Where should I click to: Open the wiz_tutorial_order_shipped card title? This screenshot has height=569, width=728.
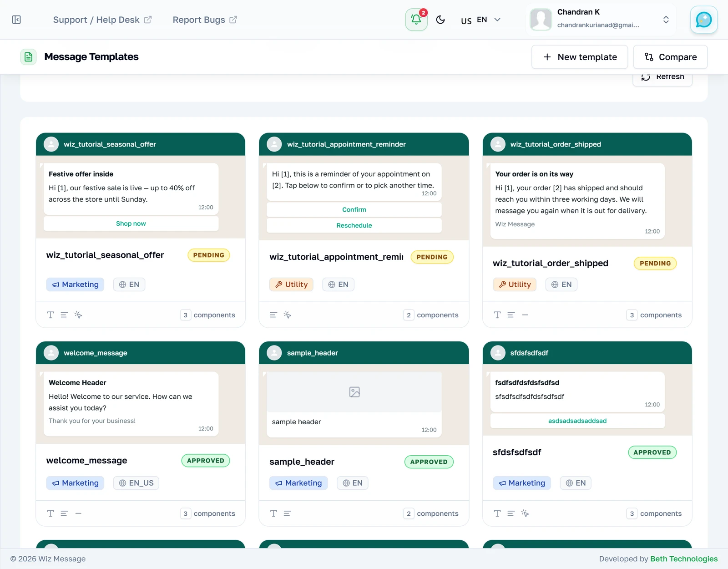[551, 263]
